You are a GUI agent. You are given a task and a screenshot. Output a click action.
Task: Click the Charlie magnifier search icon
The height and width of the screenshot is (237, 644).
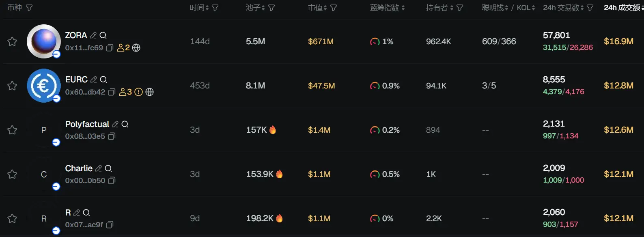(x=108, y=168)
